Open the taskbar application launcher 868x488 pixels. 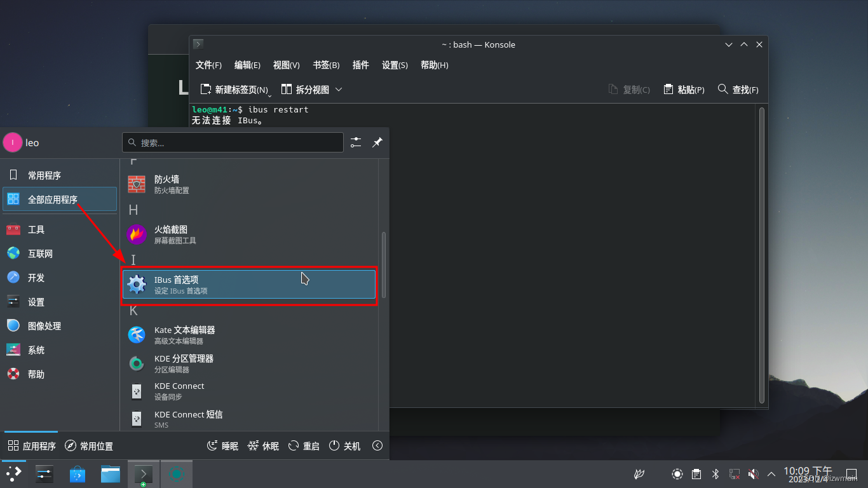pyautogui.click(x=13, y=473)
